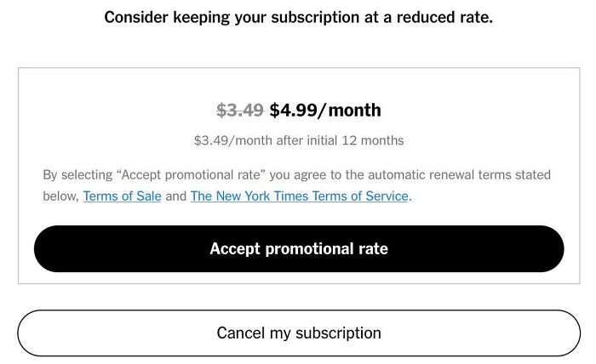Click the crossed-out $3.49 price
The height and width of the screenshot is (364, 596).
240,111
